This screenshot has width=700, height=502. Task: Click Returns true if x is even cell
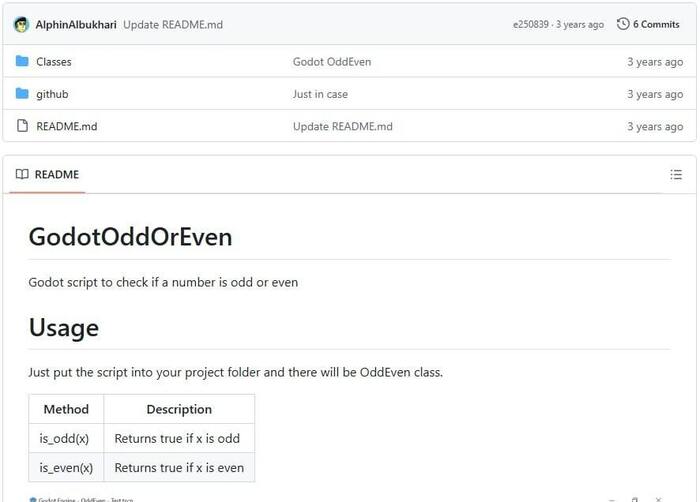[179, 468]
